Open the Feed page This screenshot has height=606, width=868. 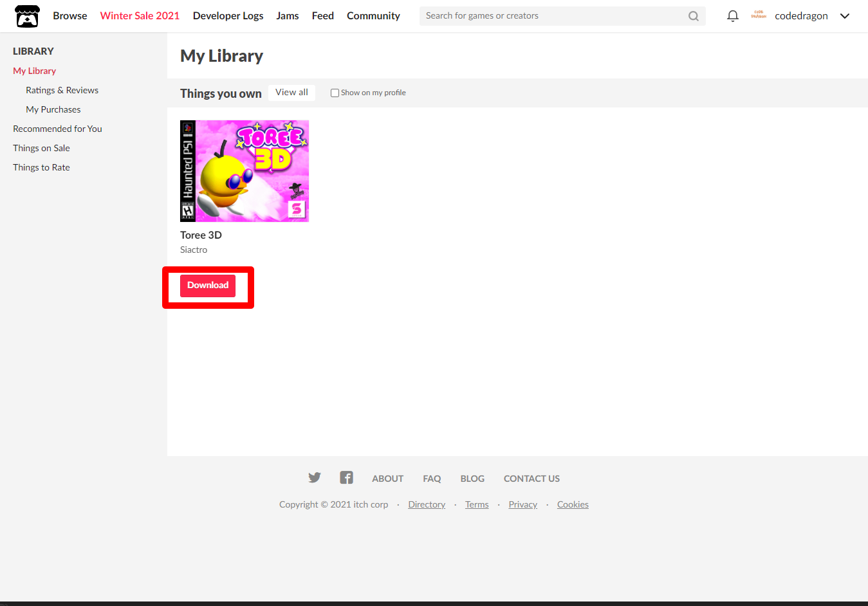coord(323,15)
